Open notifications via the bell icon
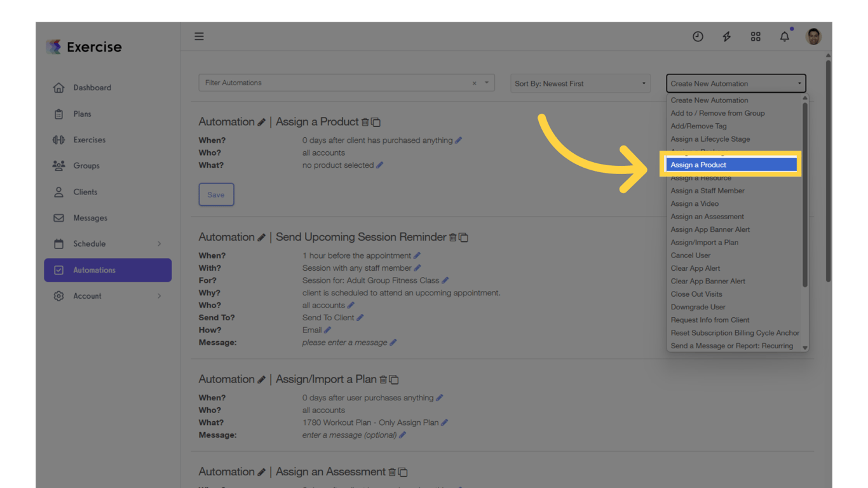Image resolution: width=868 pixels, height=488 pixels. coord(784,36)
